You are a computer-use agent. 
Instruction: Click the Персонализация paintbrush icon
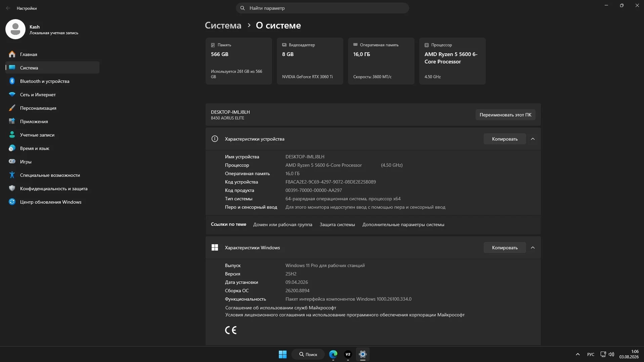click(12, 108)
